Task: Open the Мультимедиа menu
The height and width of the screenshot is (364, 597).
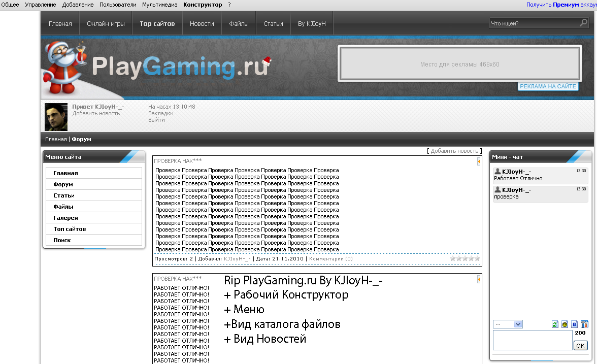Action: click(159, 5)
